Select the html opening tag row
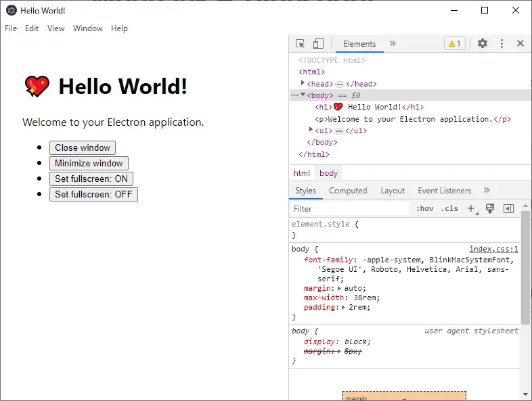This screenshot has height=401, width=532. (311, 72)
